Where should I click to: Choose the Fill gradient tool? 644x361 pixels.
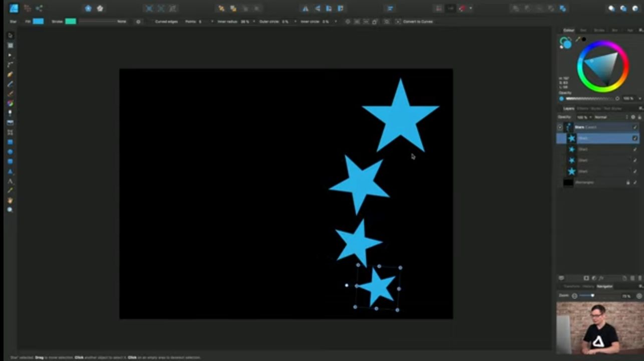(x=10, y=102)
